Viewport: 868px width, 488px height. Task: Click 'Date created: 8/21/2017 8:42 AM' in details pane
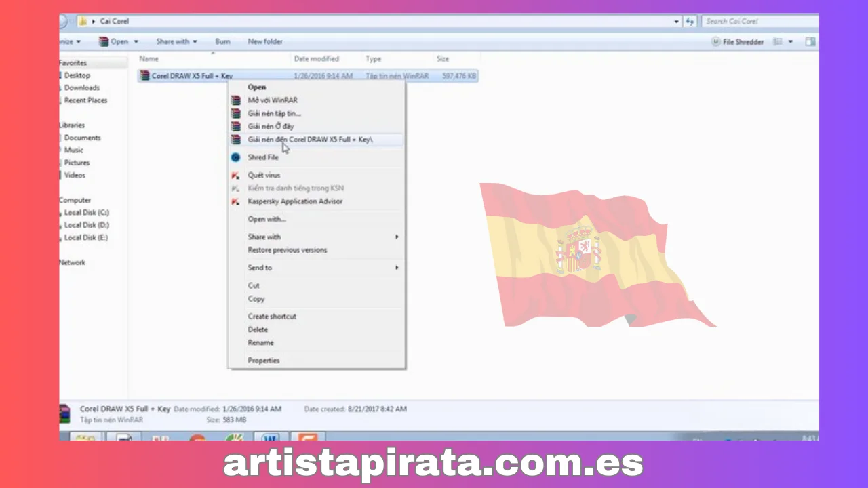pyautogui.click(x=355, y=409)
